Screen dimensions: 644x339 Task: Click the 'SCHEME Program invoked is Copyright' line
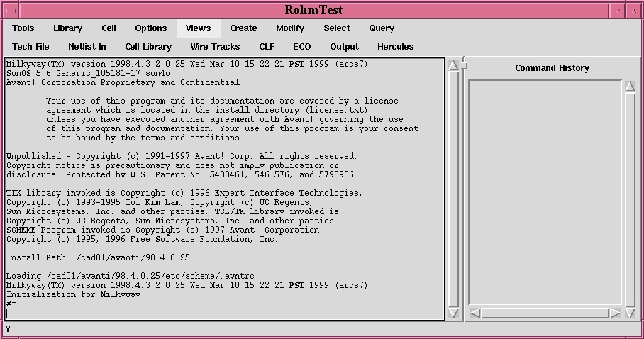[165, 230]
